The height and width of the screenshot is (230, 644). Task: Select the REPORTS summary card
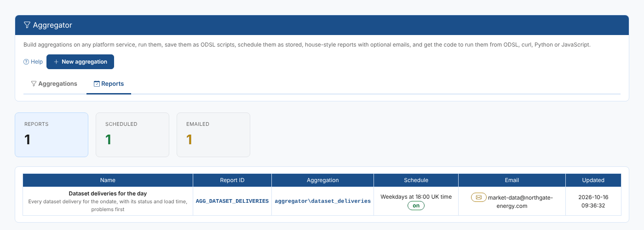point(52,135)
